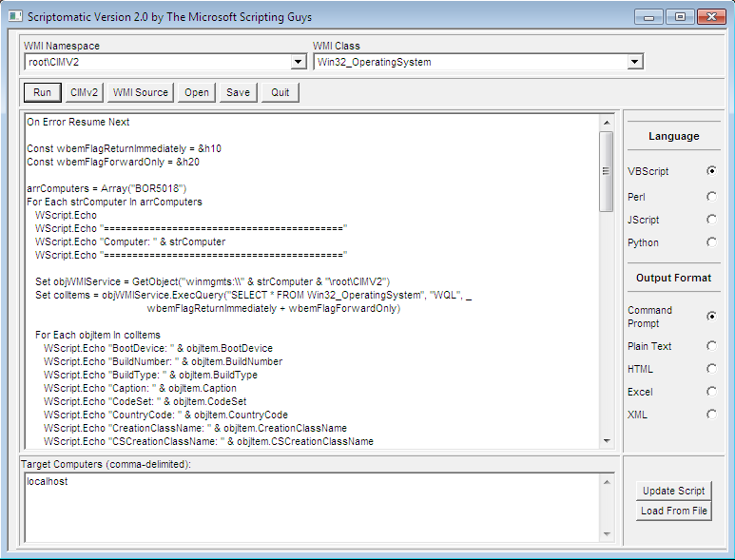The width and height of the screenshot is (735, 560).
Task: Click the CSCreationClassName WScript.Echo line
Action: tap(208, 441)
